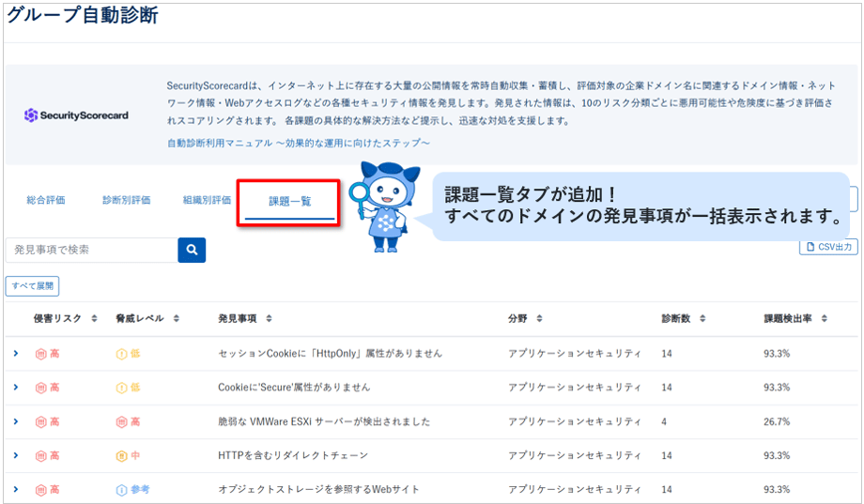Click the 診断数 value 4
The width and height of the screenshot is (864, 504).
[664, 421]
